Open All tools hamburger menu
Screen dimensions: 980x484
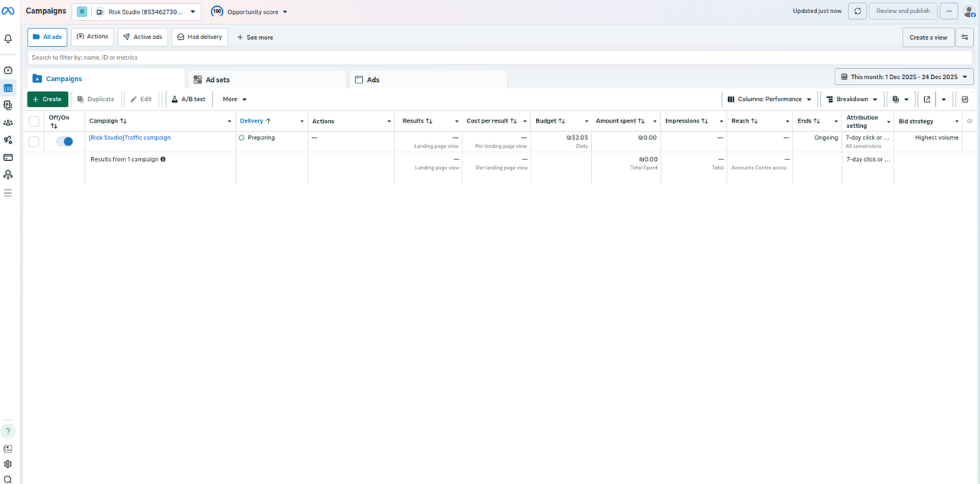tap(8, 193)
